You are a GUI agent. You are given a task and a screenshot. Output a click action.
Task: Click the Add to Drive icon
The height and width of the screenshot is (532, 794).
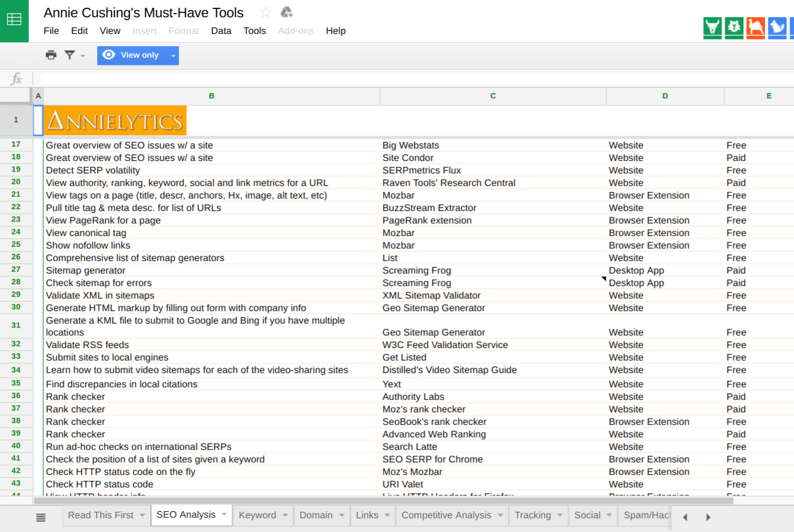tap(287, 13)
